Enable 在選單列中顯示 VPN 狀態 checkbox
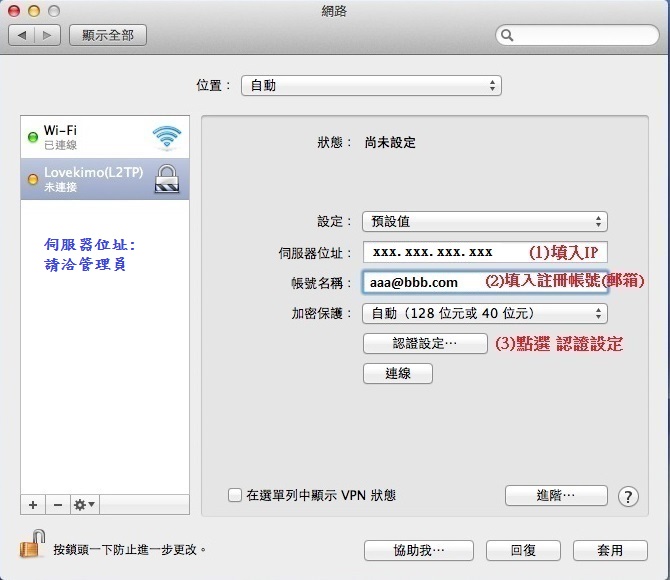The image size is (670, 580). 235,495
